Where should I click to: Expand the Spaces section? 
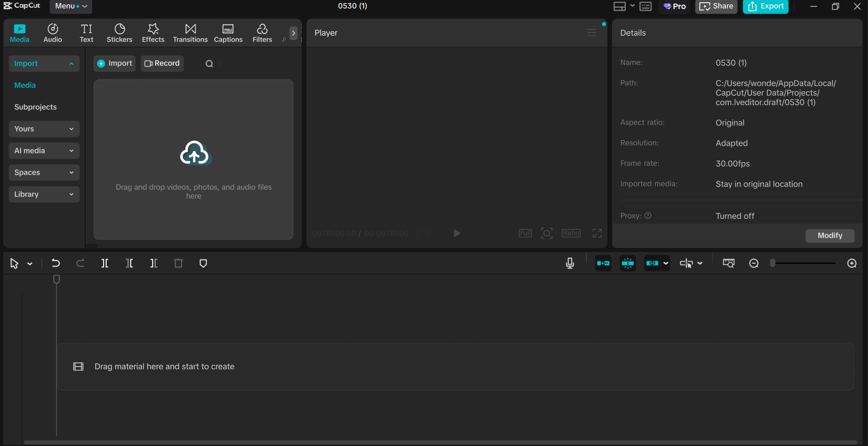(44, 173)
